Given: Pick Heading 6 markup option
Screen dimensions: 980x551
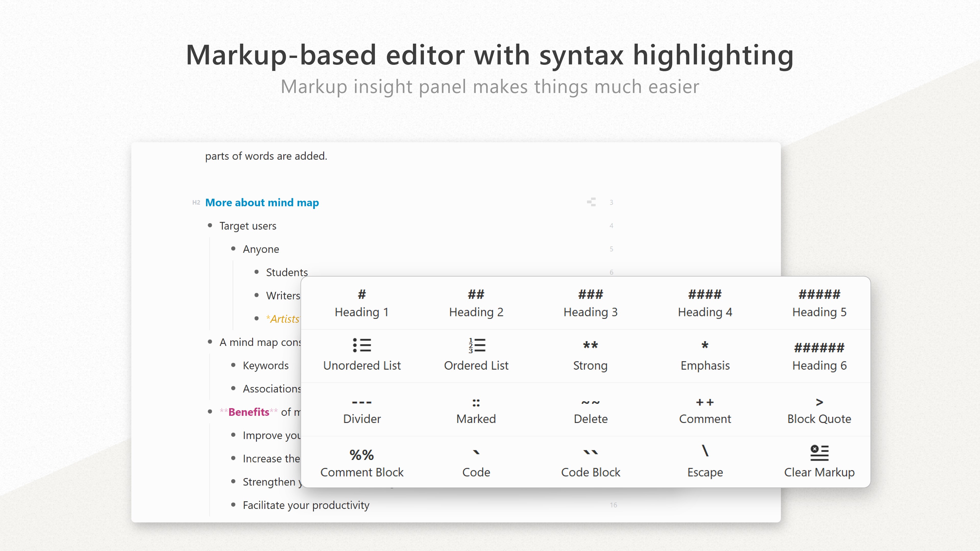Looking at the screenshot, I should 819,355.
